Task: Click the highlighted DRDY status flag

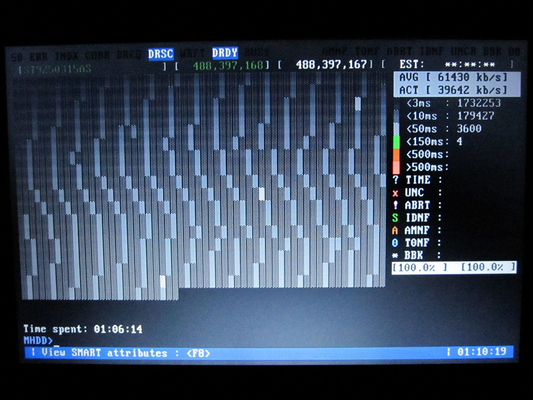Action: pyautogui.click(x=225, y=53)
